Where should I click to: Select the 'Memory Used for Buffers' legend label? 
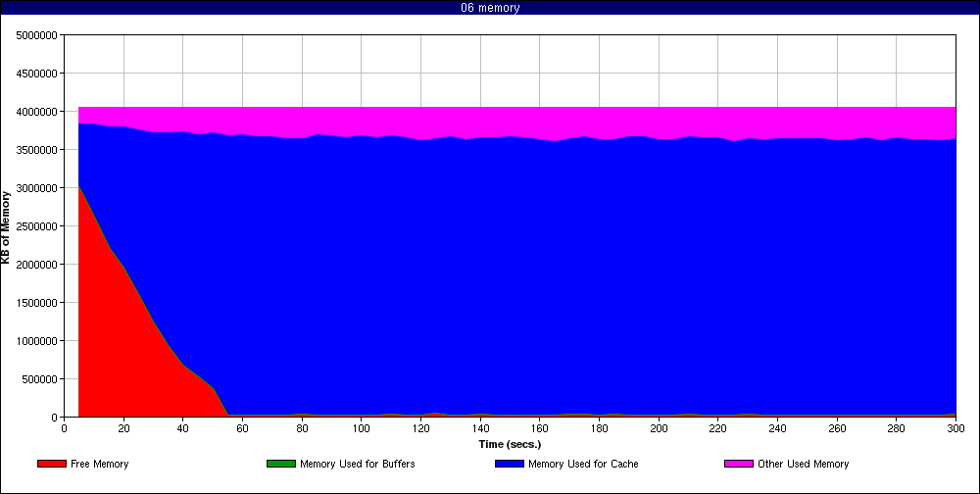358,464
